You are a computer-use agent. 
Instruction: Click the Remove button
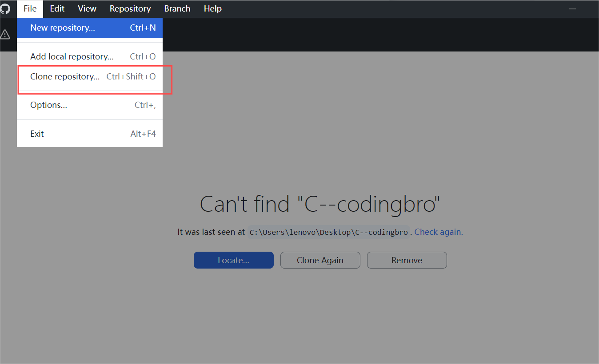click(407, 260)
